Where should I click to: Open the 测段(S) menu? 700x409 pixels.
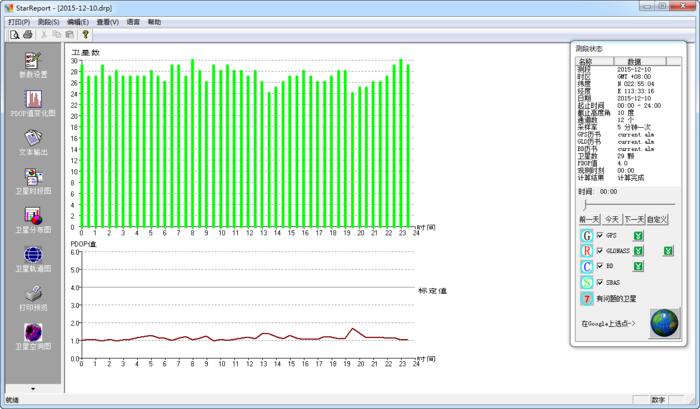[x=48, y=21]
